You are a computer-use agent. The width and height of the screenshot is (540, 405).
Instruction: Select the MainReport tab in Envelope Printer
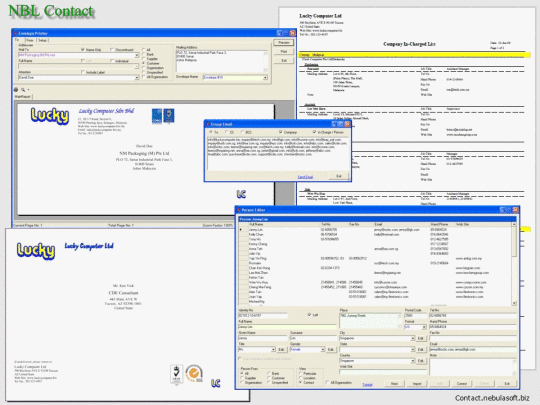point(23,97)
